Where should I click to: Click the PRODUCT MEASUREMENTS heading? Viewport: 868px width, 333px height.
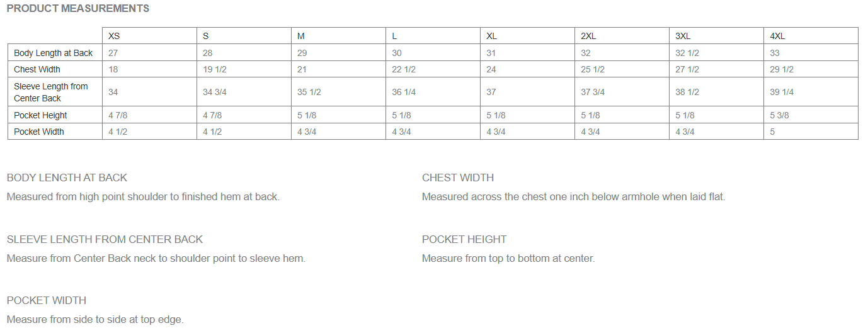(78, 9)
